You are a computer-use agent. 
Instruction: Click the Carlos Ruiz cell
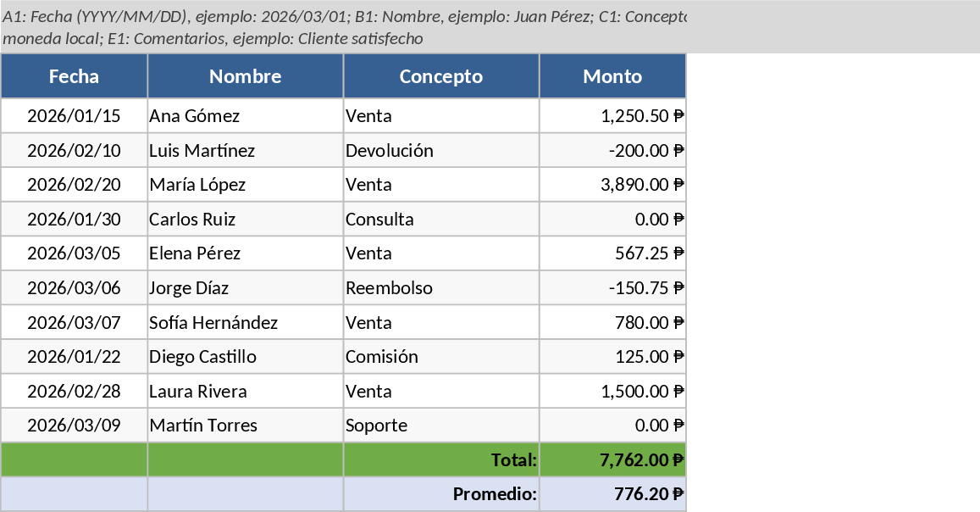pyautogui.click(x=245, y=220)
